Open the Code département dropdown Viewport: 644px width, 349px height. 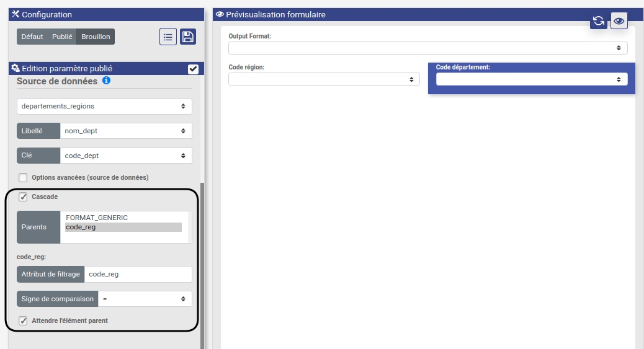(531, 79)
